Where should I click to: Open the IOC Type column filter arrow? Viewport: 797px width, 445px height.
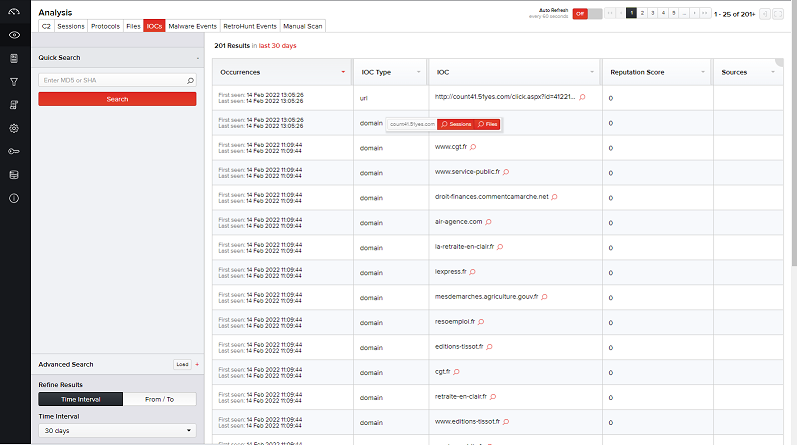point(419,73)
